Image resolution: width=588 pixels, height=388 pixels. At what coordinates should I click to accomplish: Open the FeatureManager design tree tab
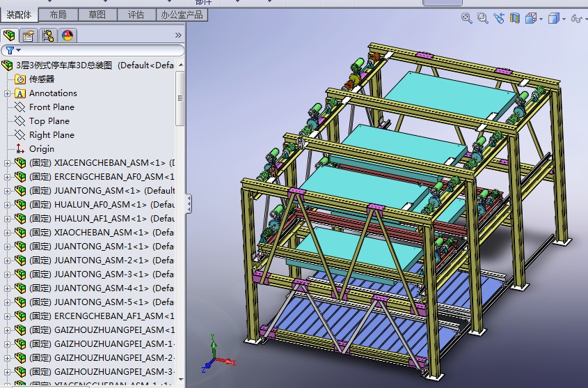click(x=10, y=36)
